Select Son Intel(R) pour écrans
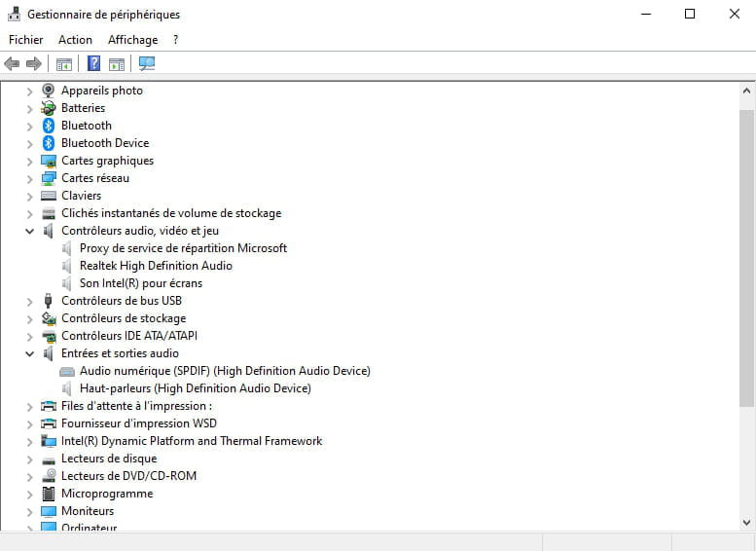 141,283
